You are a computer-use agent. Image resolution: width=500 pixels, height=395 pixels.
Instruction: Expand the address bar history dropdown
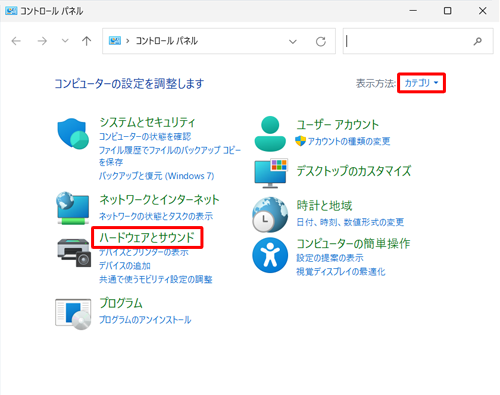point(293,41)
